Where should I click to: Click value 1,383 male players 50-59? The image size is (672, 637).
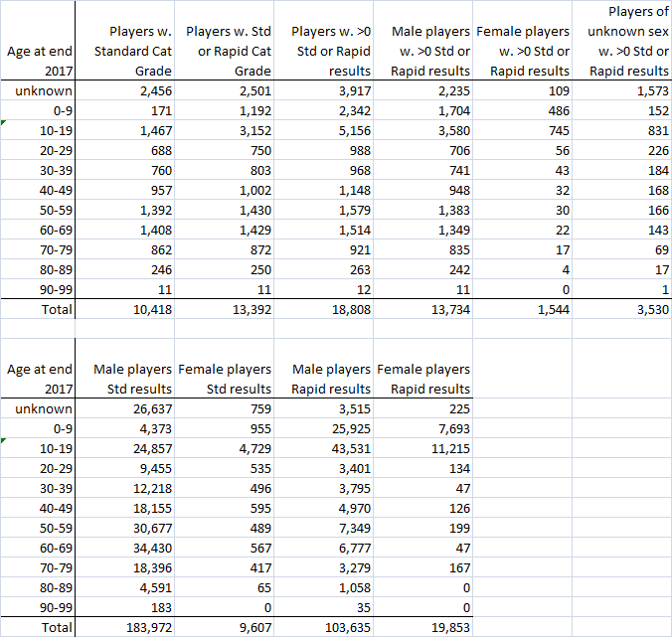pos(423,210)
